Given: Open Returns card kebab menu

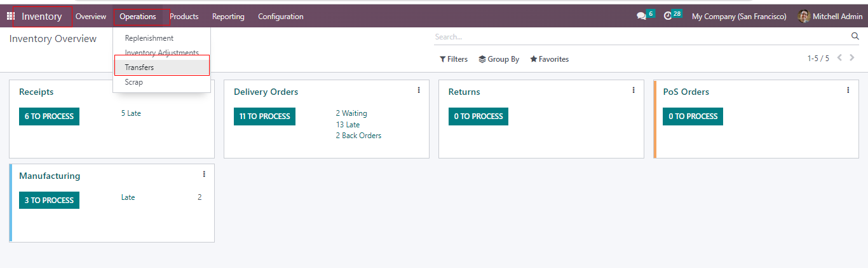Looking at the screenshot, I should tap(634, 90).
